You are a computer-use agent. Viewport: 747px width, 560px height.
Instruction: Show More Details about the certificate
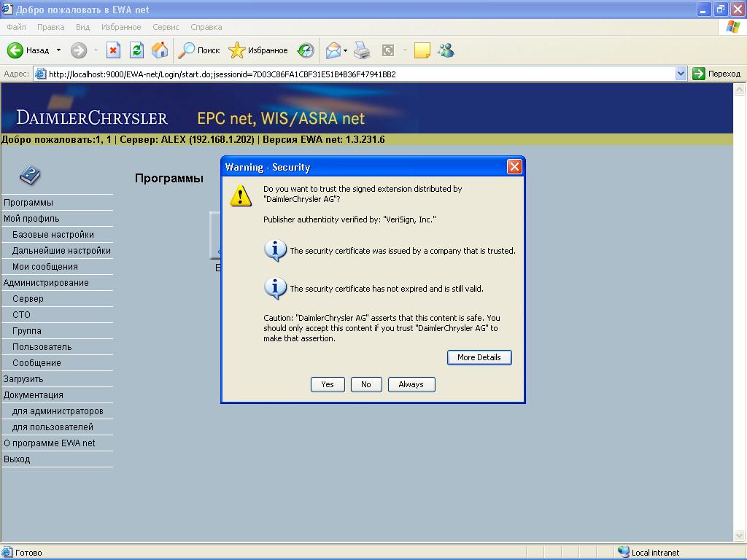pyautogui.click(x=479, y=357)
